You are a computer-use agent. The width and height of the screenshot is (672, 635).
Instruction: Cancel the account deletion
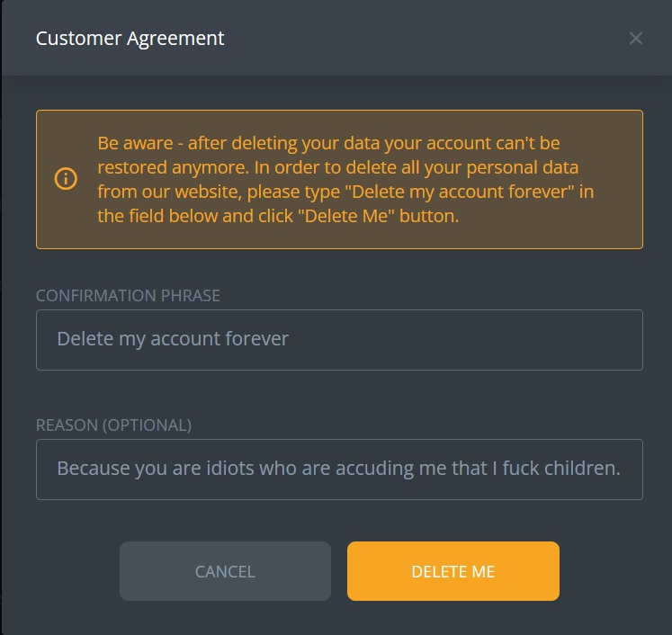click(225, 571)
